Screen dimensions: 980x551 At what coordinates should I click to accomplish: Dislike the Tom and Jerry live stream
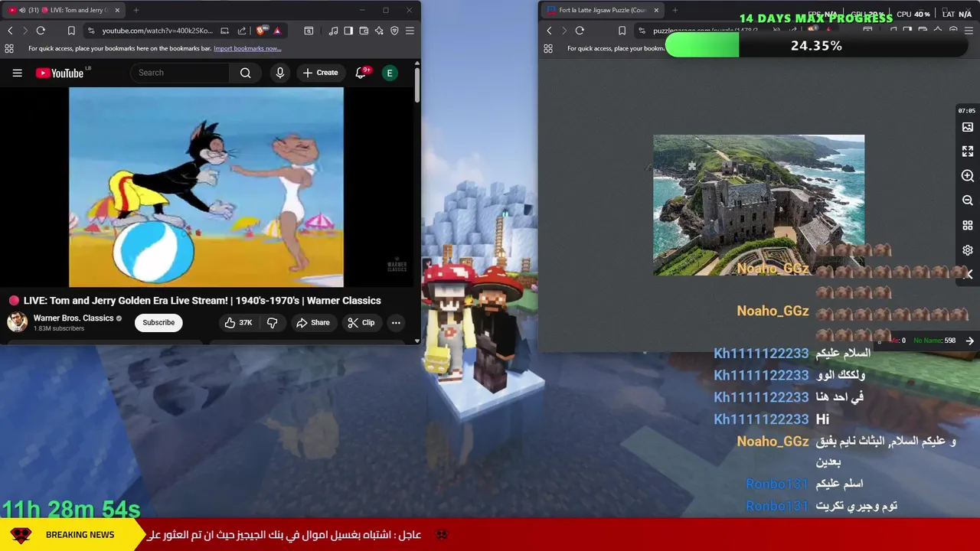pos(273,323)
